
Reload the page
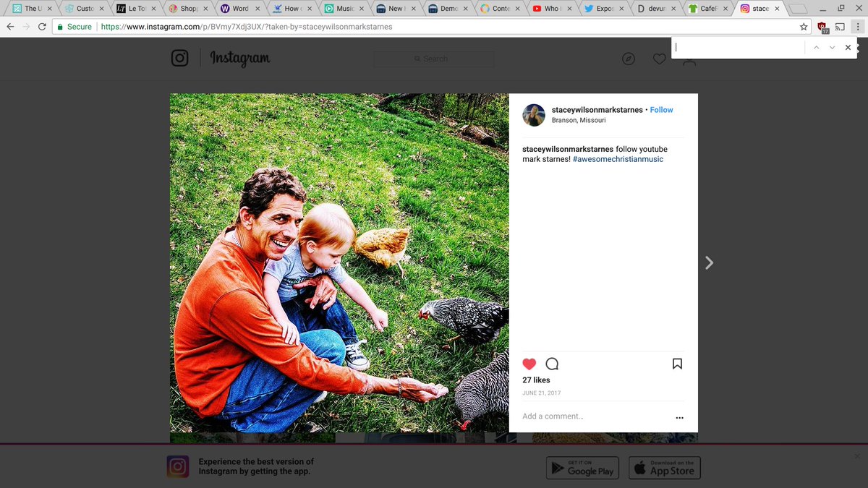[43, 27]
